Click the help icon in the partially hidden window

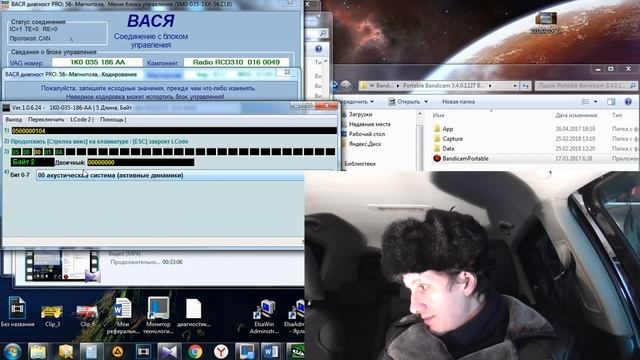coord(318,49)
